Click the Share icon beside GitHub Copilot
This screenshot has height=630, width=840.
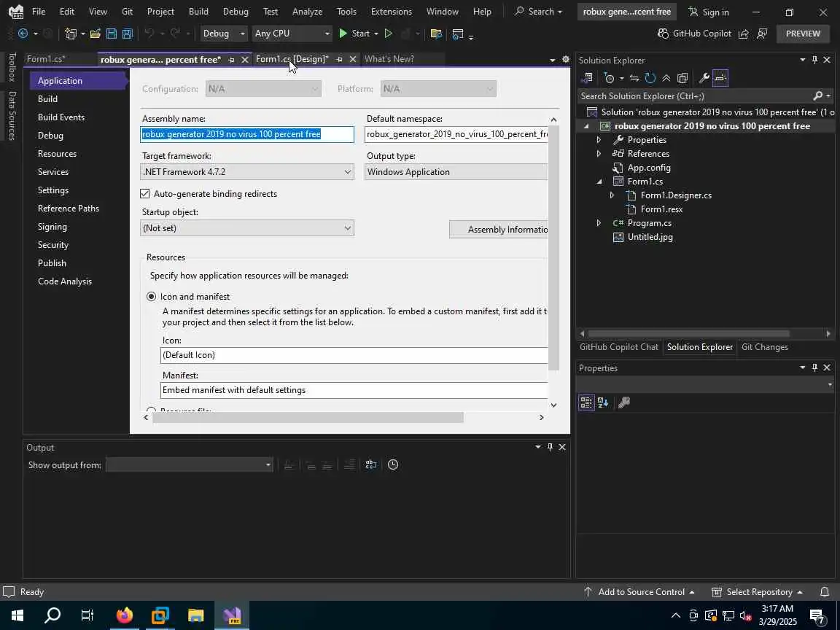tap(744, 34)
